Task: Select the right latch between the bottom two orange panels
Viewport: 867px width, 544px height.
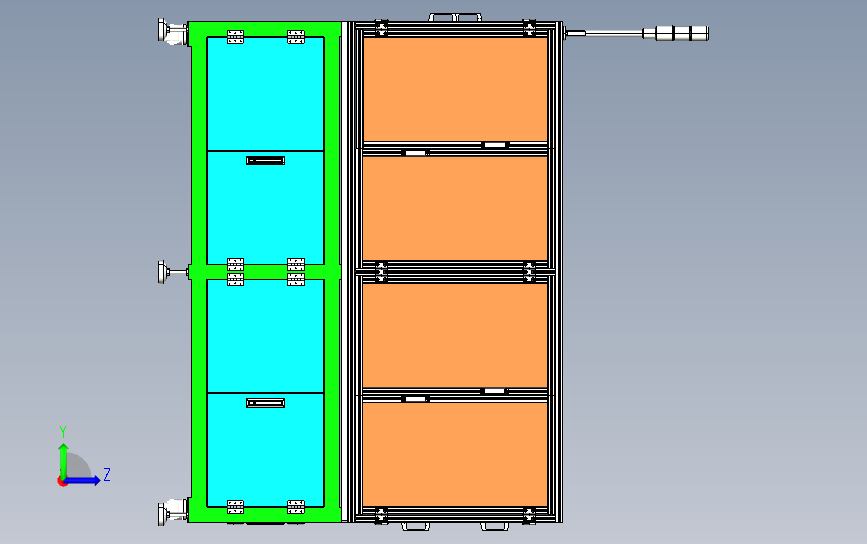Action: point(494,391)
